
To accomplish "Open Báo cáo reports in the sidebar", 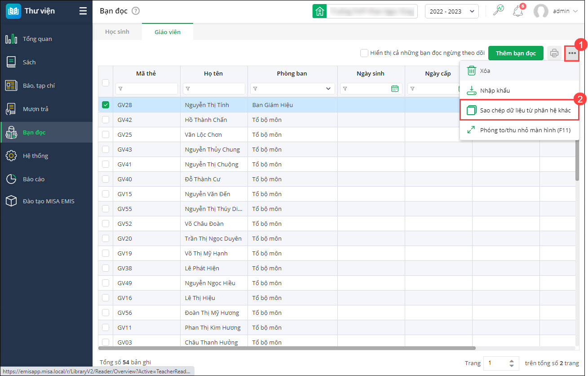I will pos(46,179).
